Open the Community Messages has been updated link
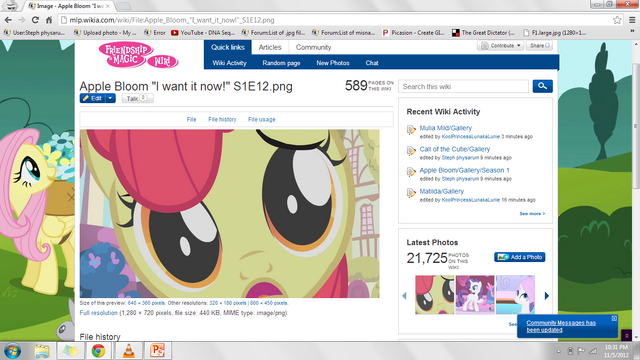 [561, 326]
